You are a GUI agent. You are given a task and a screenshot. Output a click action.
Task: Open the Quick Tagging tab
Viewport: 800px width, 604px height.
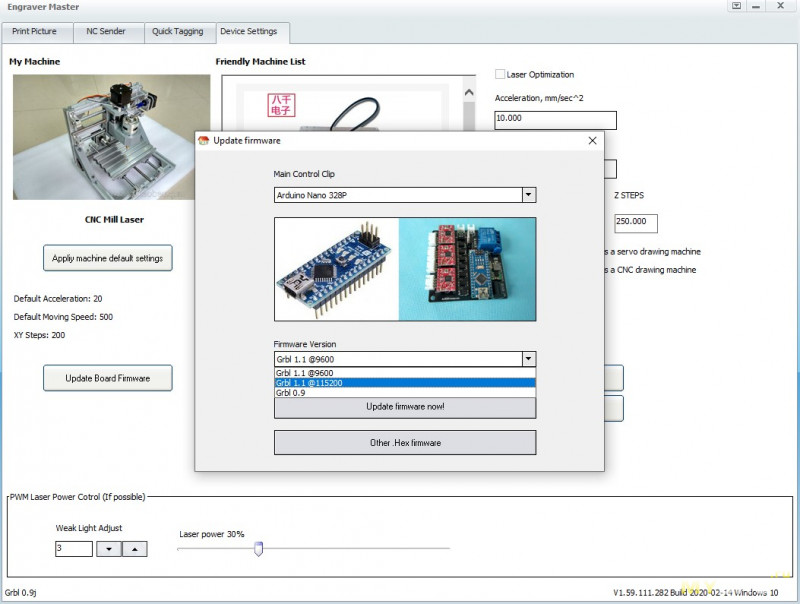pyautogui.click(x=178, y=32)
